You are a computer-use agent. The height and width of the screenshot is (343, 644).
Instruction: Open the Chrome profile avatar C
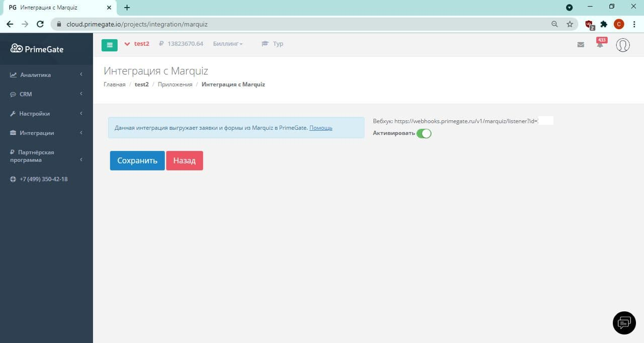(619, 24)
